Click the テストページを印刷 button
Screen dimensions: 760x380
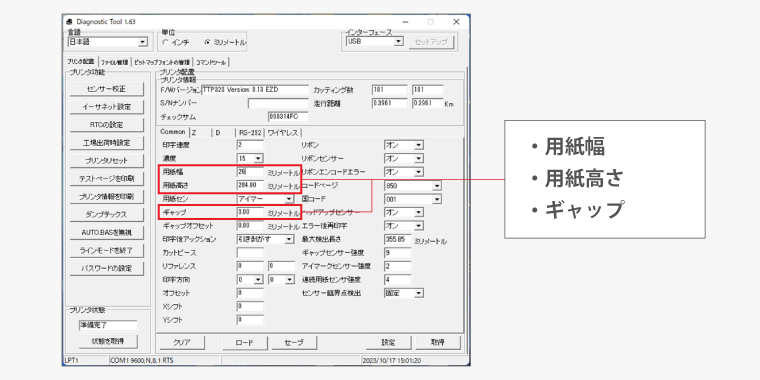pyautogui.click(x=107, y=178)
